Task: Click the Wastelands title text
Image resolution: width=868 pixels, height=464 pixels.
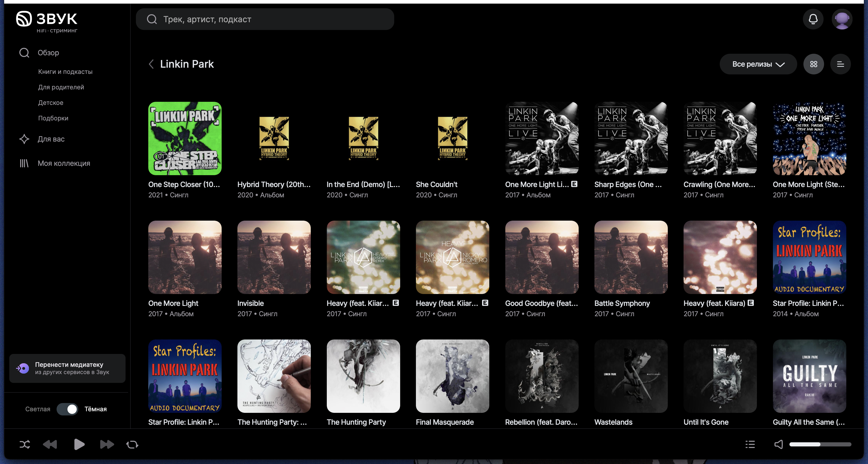Action: [x=613, y=422]
